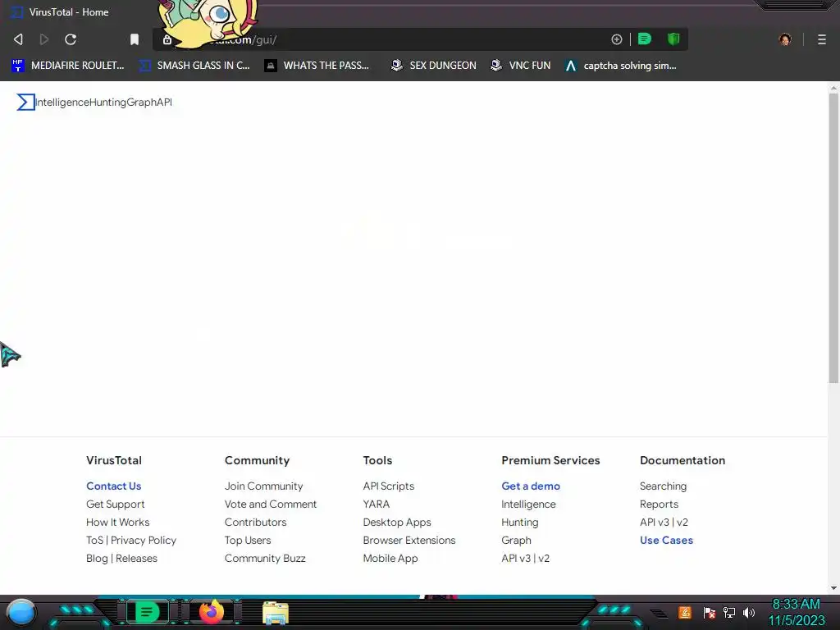This screenshot has width=840, height=630.
Task: Open Reports documentation link
Action: point(659,504)
